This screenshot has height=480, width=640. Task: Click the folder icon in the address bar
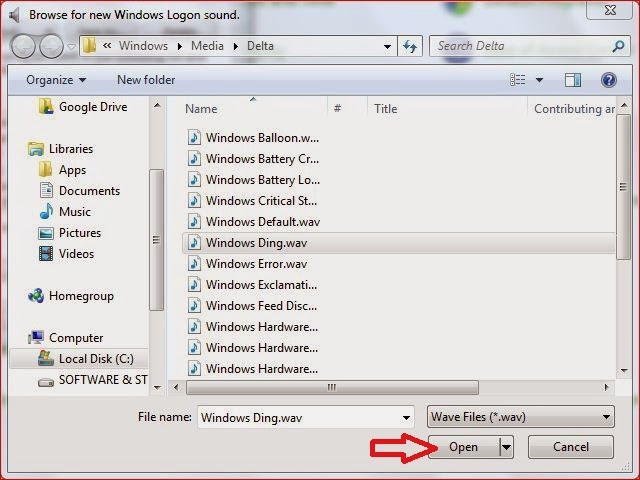pos(89,46)
